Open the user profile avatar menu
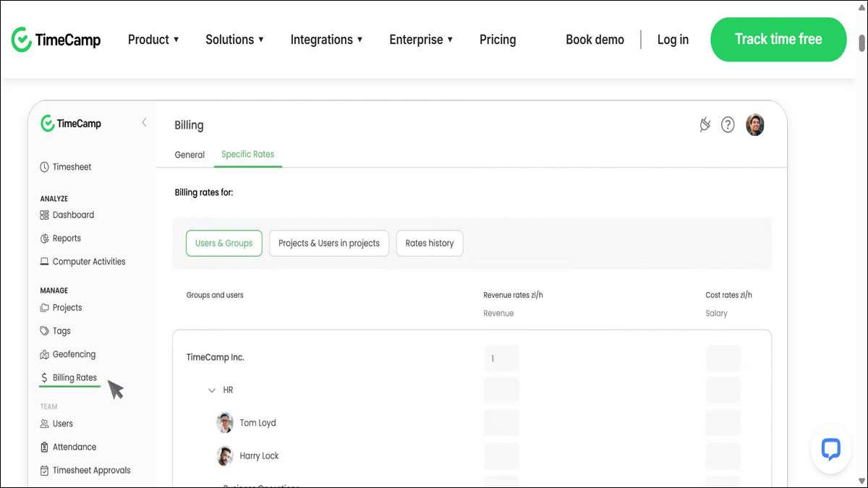This screenshot has height=488, width=868. click(755, 125)
